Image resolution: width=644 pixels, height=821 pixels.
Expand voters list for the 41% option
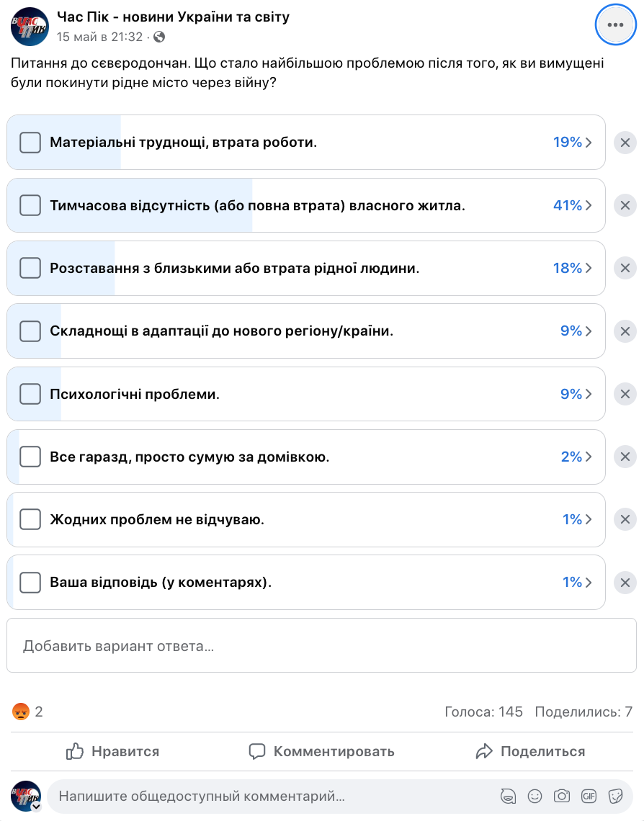[573, 205]
